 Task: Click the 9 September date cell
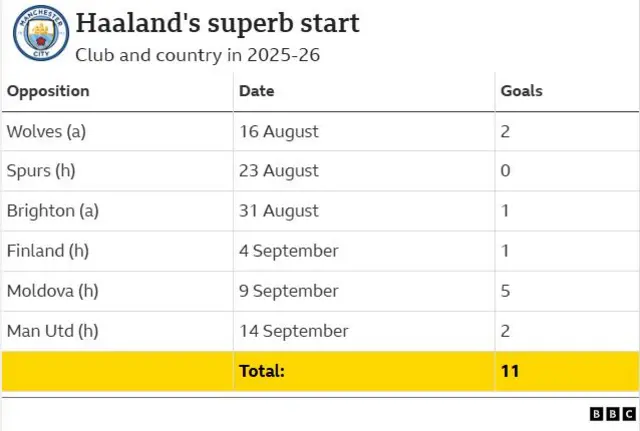pyautogui.click(x=289, y=291)
